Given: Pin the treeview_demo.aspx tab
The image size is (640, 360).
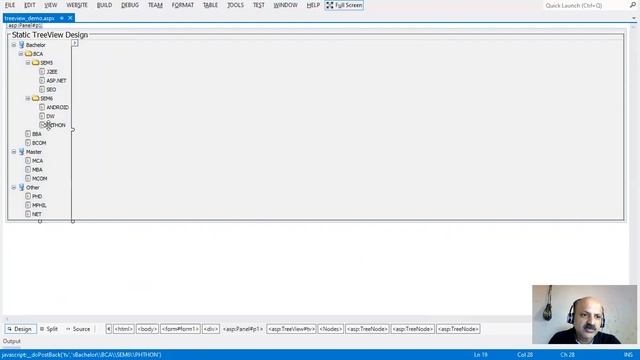Looking at the screenshot, I should pyautogui.click(x=62, y=18).
